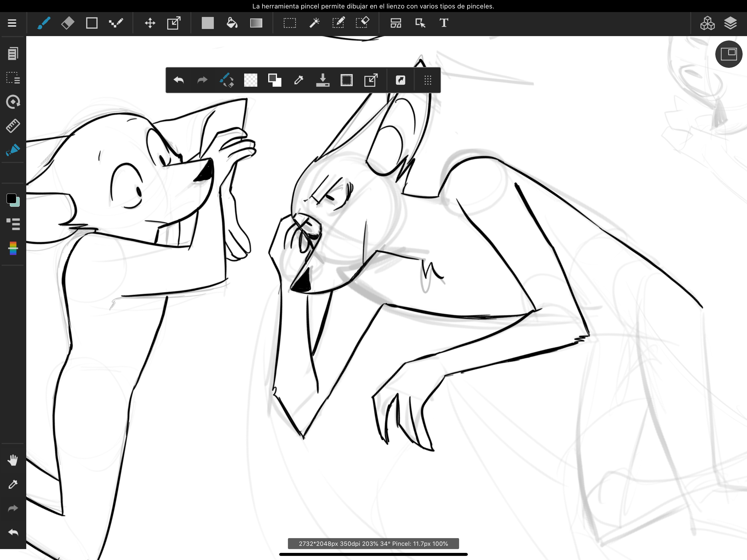Select the Move tool
This screenshot has height=560, width=747.
[150, 23]
